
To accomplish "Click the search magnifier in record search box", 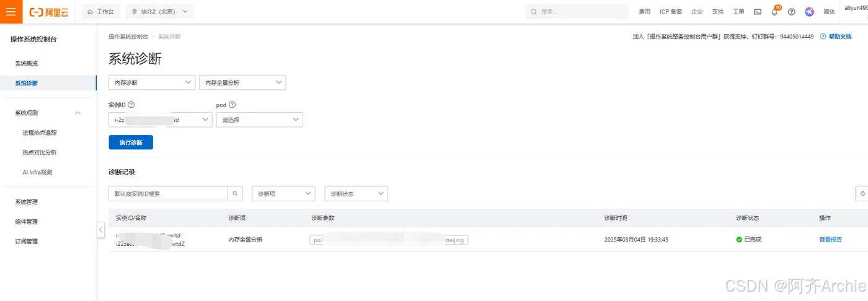I will click(x=235, y=194).
